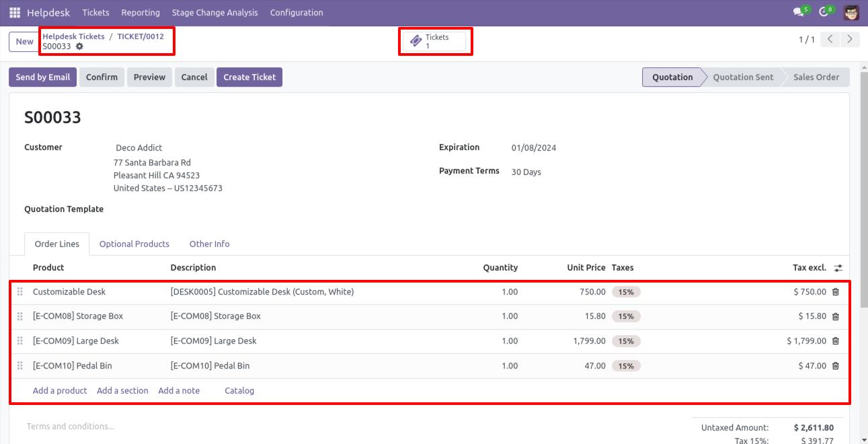This screenshot has height=444, width=868.
Task: Open the Reporting menu
Action: point(141,13)
